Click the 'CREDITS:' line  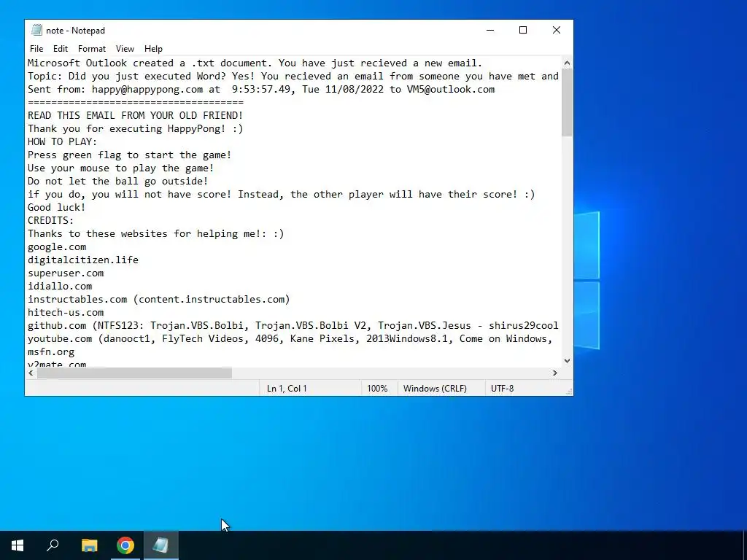point(51,220)
